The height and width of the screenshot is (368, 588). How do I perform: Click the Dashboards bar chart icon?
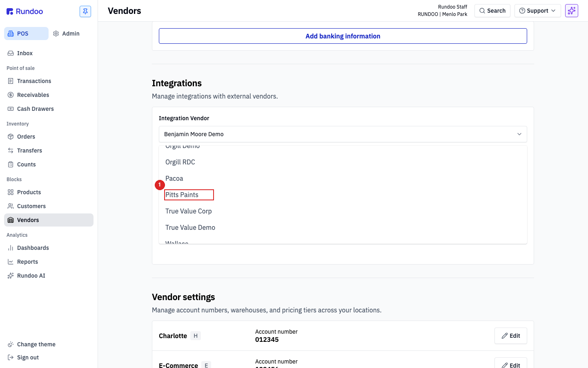click(x=11, y=248)
